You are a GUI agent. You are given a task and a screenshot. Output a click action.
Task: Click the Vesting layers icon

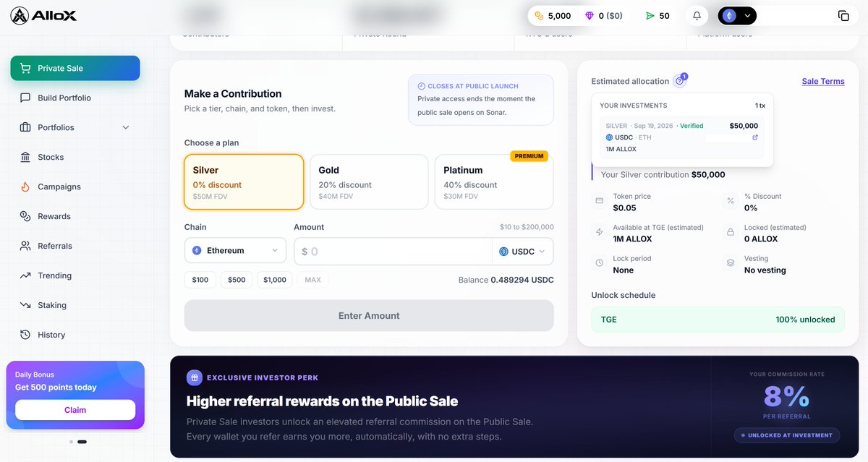pyautogui.click(x=731, y=263)
